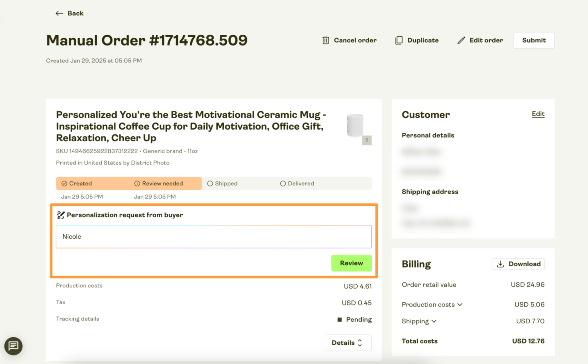The width and height of the screenshot is (588, 364).
Task: Click the Duplicate copy icon
Action: tap(399, 40)
